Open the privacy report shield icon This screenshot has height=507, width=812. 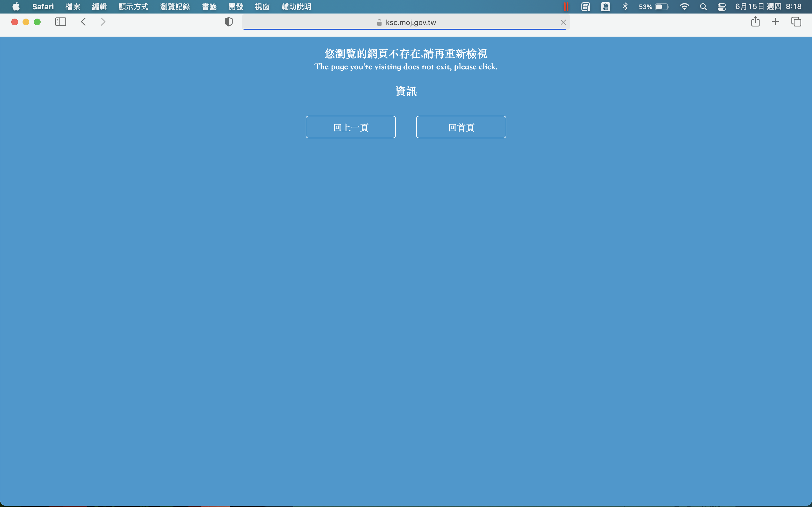tap(228, 22)
